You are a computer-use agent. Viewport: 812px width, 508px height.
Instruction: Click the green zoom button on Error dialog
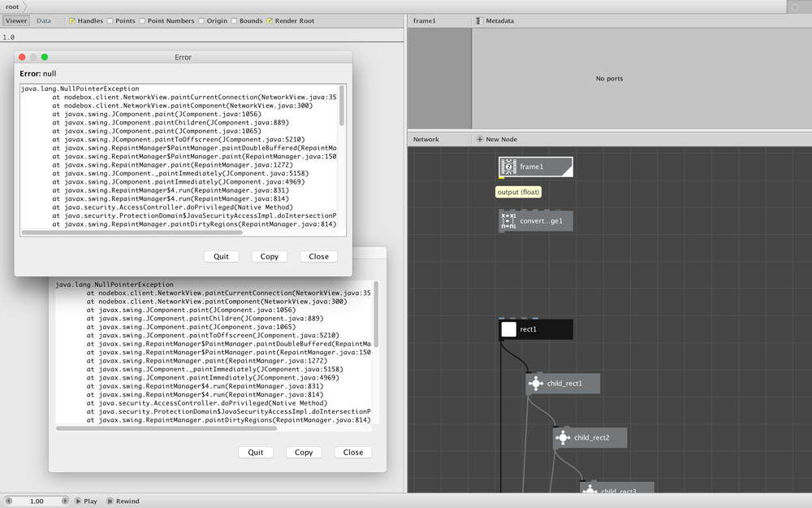pos(45,57)
